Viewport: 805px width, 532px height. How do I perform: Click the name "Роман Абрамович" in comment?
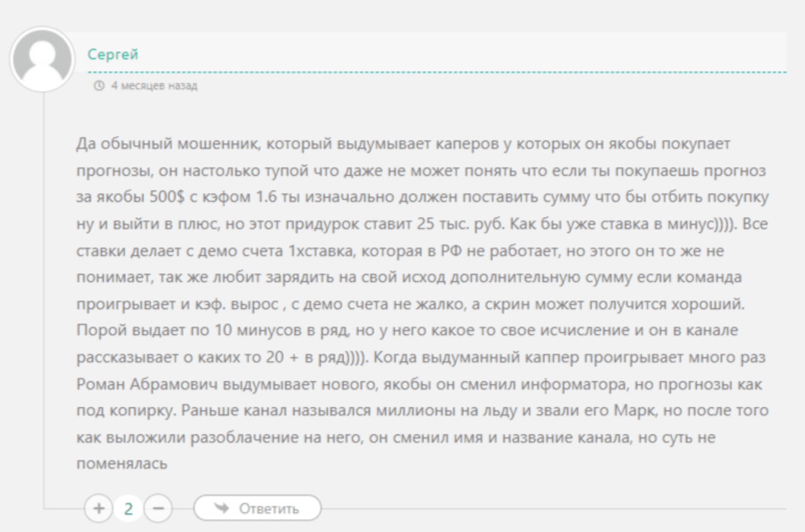(147, 384)
